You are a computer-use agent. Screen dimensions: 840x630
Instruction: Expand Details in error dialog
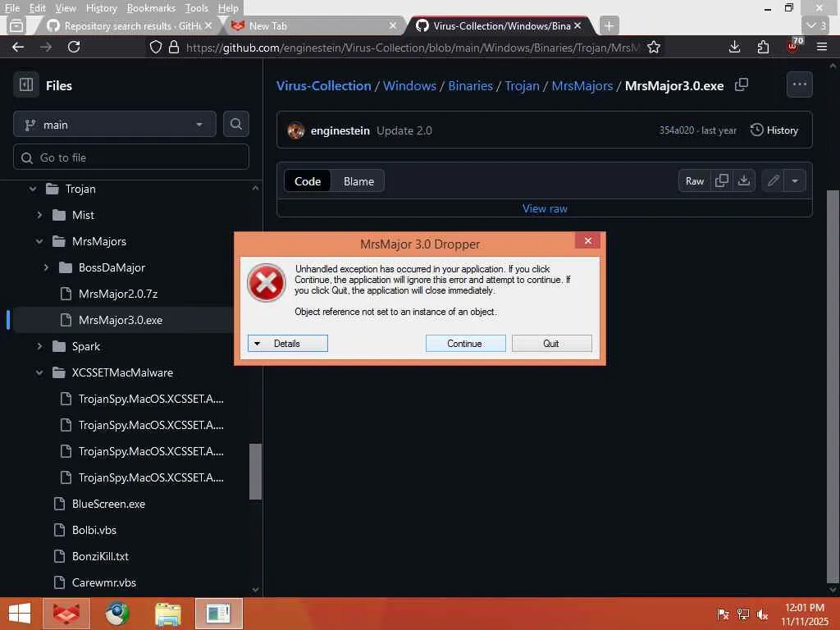click(288, 344)
